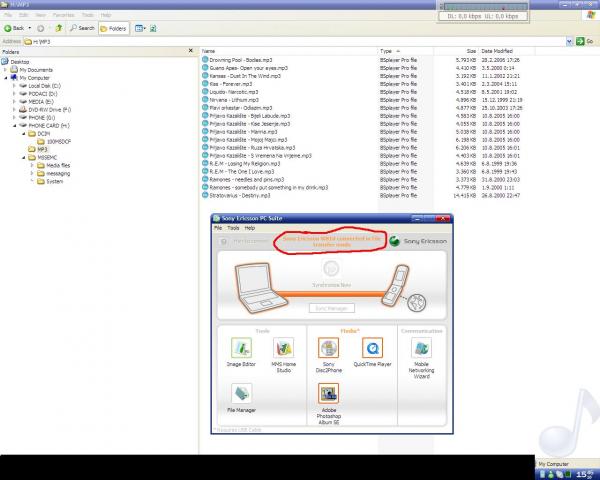
Task: Select the Media files folder
Action: (x=58, y=165)
